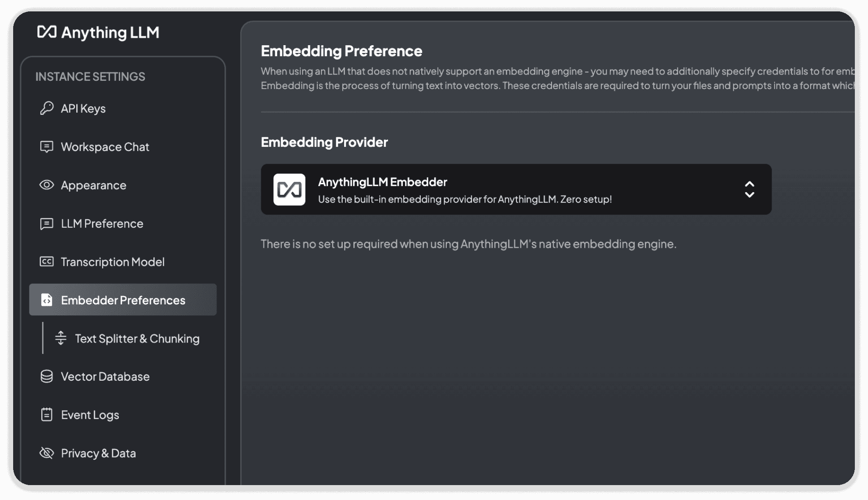The width and height of the screenshot is (868, 500).
Task: Click the API Keys icon
Action: coord(46,108)
